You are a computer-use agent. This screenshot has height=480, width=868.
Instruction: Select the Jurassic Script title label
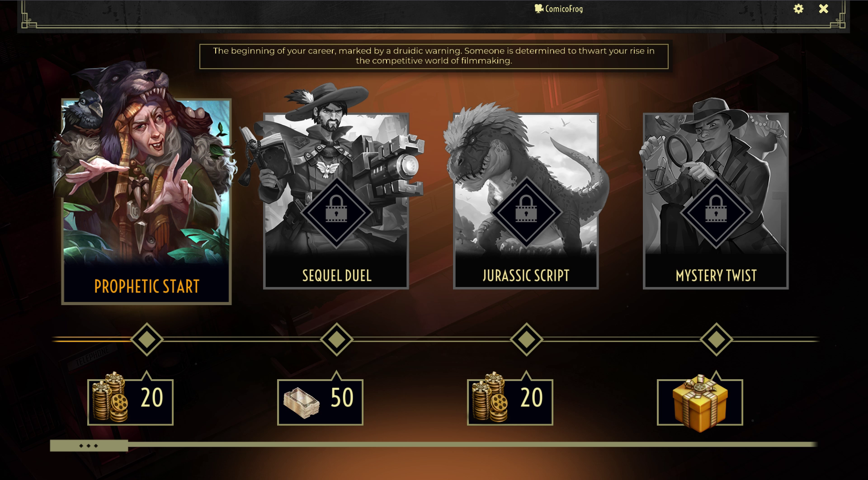(526, 276)
